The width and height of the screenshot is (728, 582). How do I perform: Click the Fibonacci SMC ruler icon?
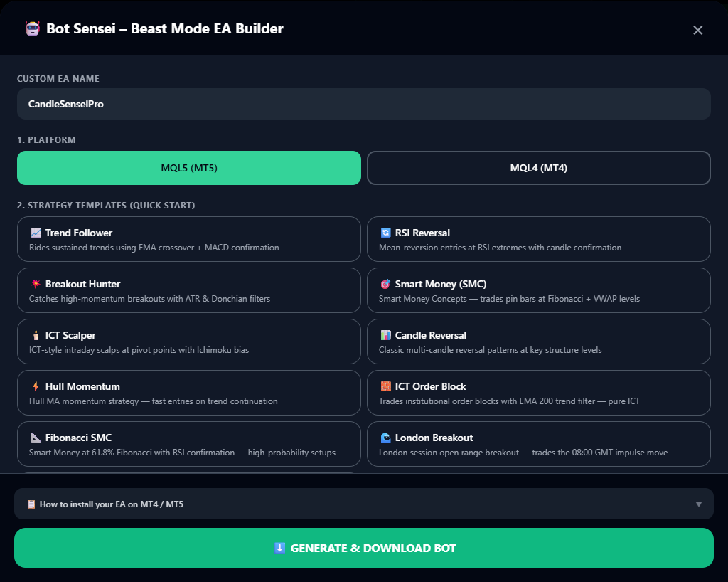click(36, 438)
